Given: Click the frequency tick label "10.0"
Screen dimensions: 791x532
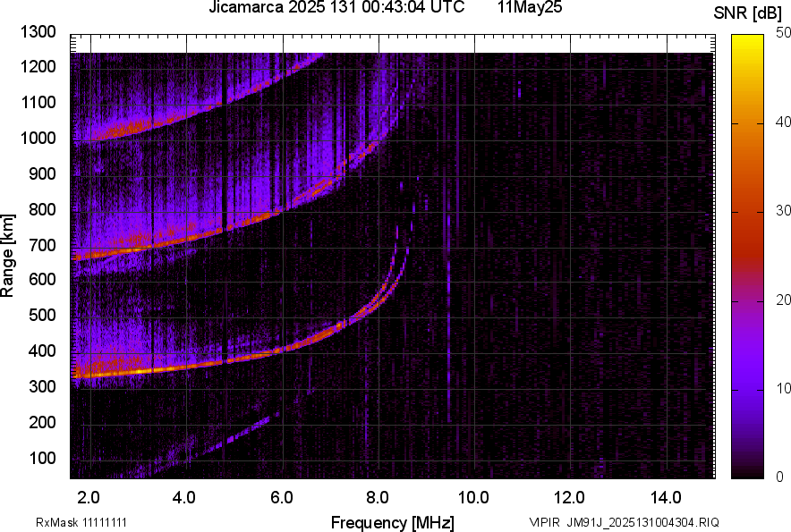Looking at the screenshot, I should point(473,498).
